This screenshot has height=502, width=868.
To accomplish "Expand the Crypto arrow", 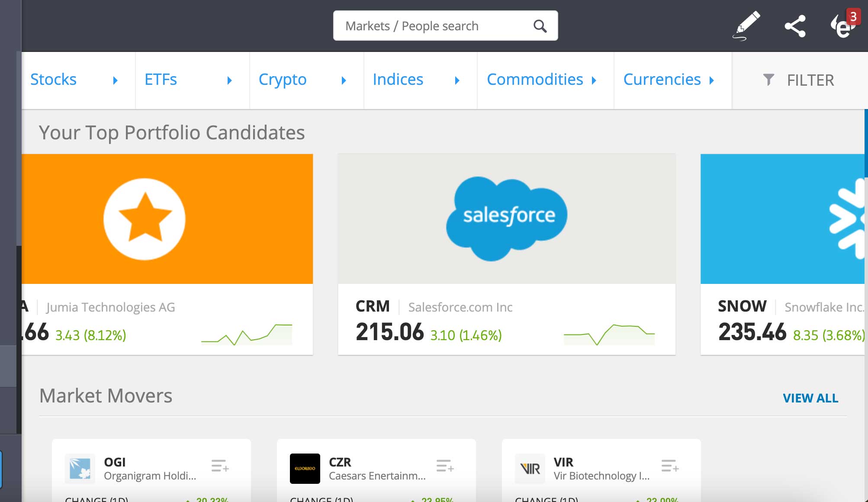I will point(344,80).
